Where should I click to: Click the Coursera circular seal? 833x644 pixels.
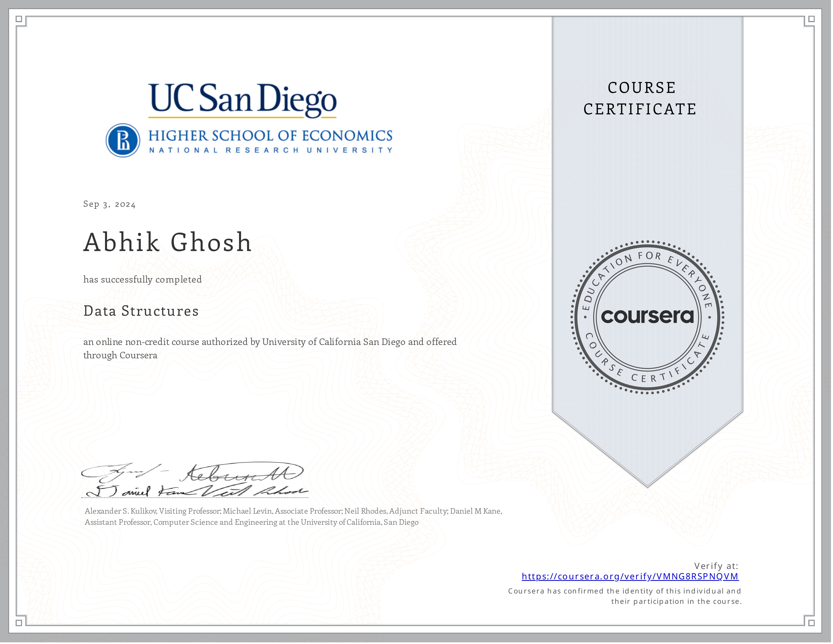click(647, 317)
